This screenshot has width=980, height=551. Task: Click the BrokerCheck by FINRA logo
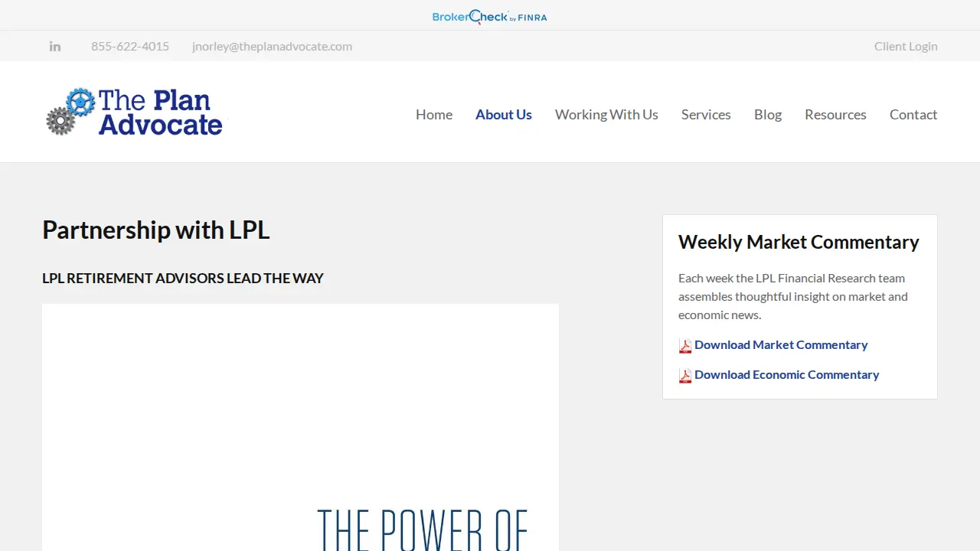click(x=490, y=16)
